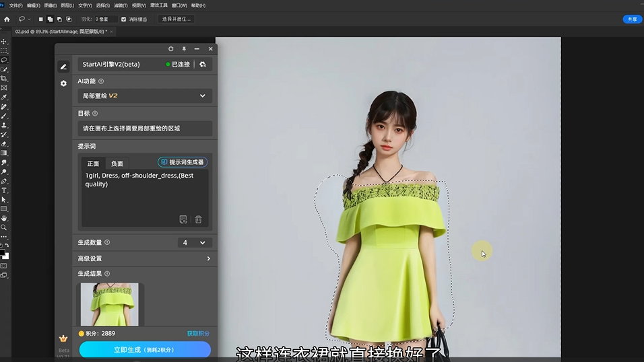Select the Clone Stamp tool
Image resolution: width=644 pixels, height=362 pixels.
pyautogui.click(x=3, y=125)
